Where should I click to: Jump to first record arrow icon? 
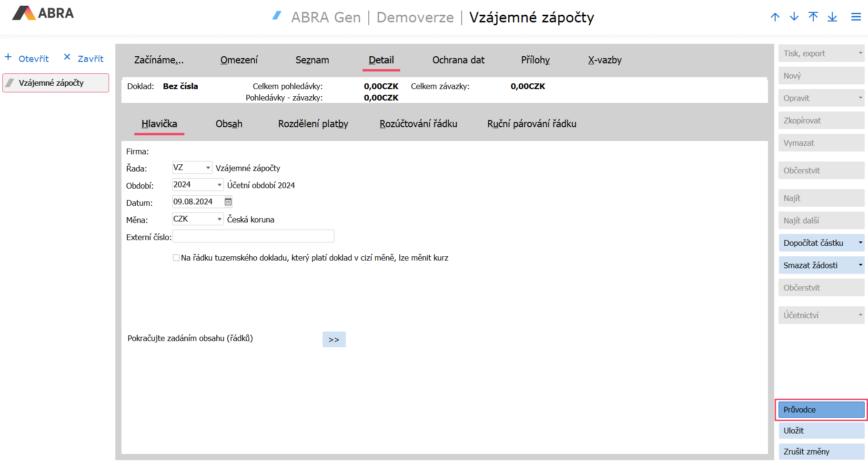(813, 17)
